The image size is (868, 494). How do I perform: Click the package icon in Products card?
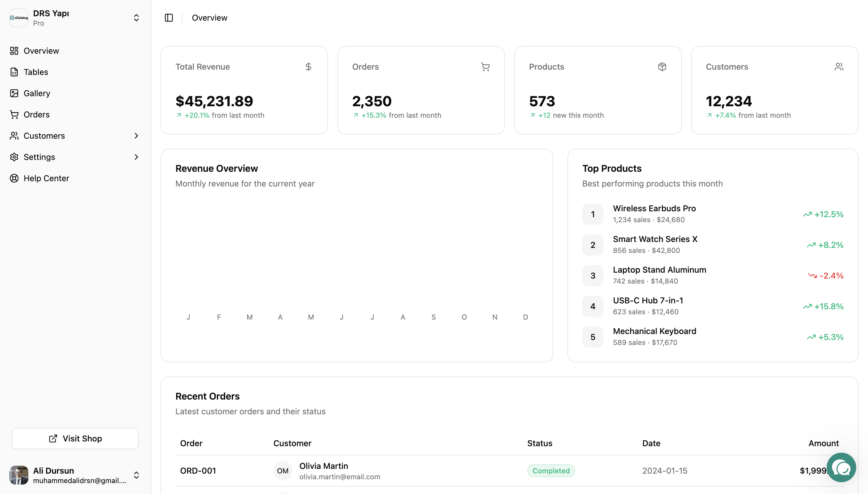pyautogui.click(x=662, y=66)
